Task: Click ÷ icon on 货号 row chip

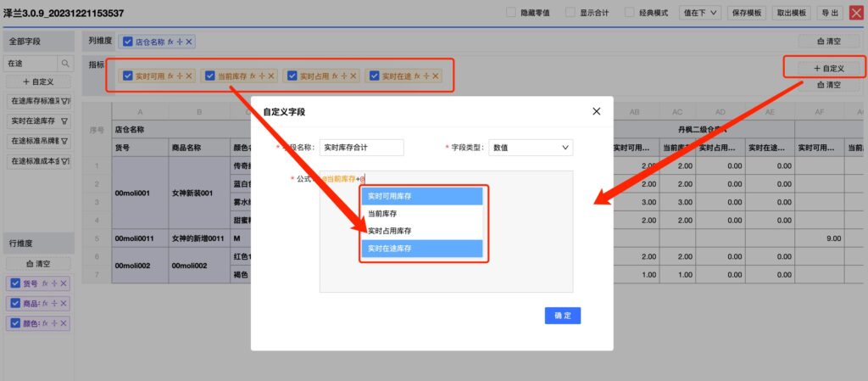Action: pyautogui.click(x=54, y=283)
